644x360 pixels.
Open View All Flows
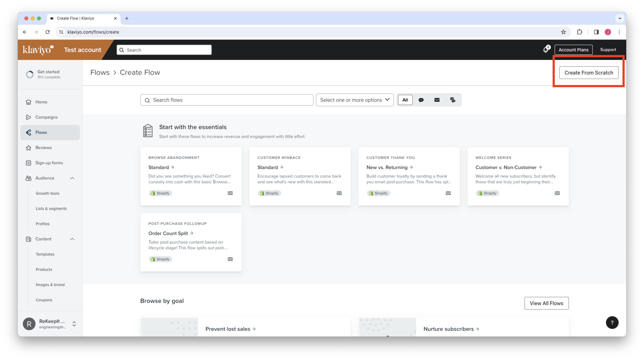[547, 303]
